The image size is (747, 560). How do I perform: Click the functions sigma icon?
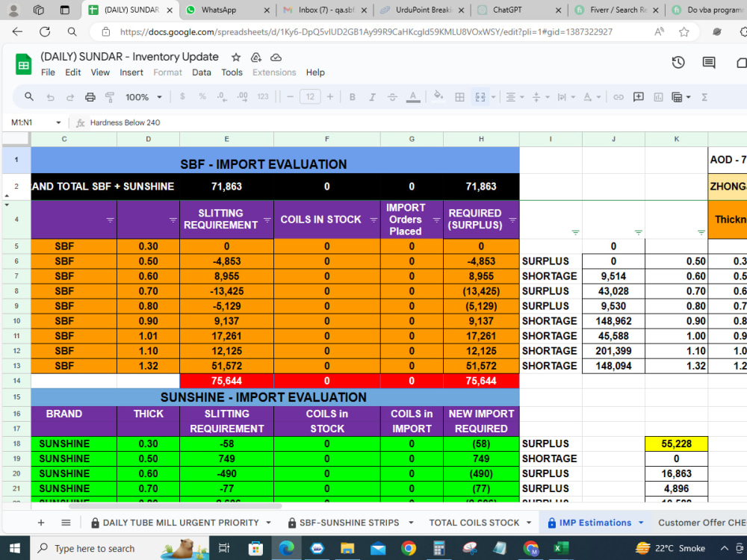click(704, 97)
